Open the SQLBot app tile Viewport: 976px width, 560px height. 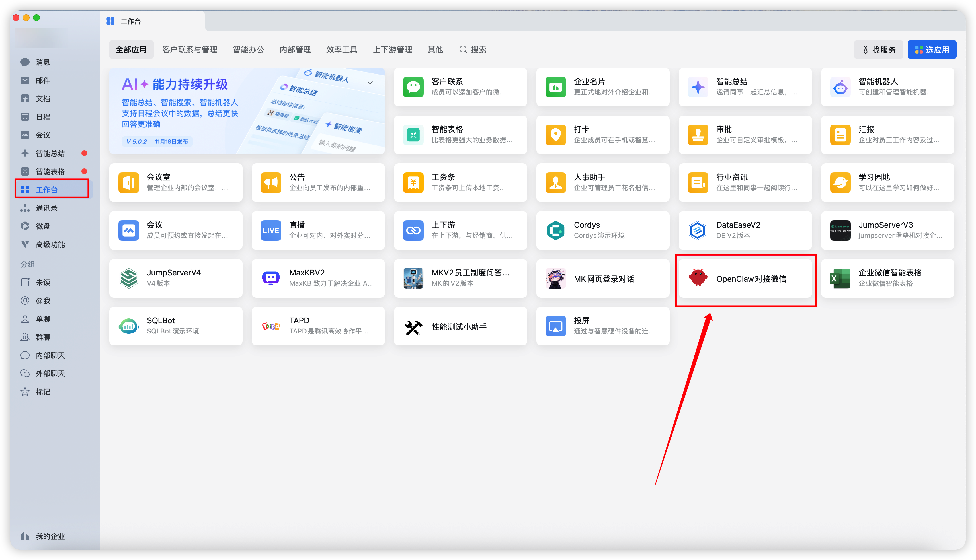pos(175,326)
